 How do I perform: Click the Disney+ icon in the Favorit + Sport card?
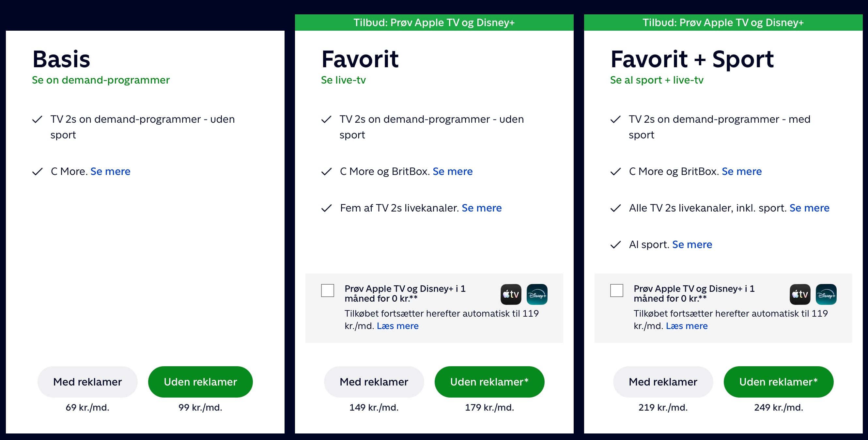[x=826, y=294]
